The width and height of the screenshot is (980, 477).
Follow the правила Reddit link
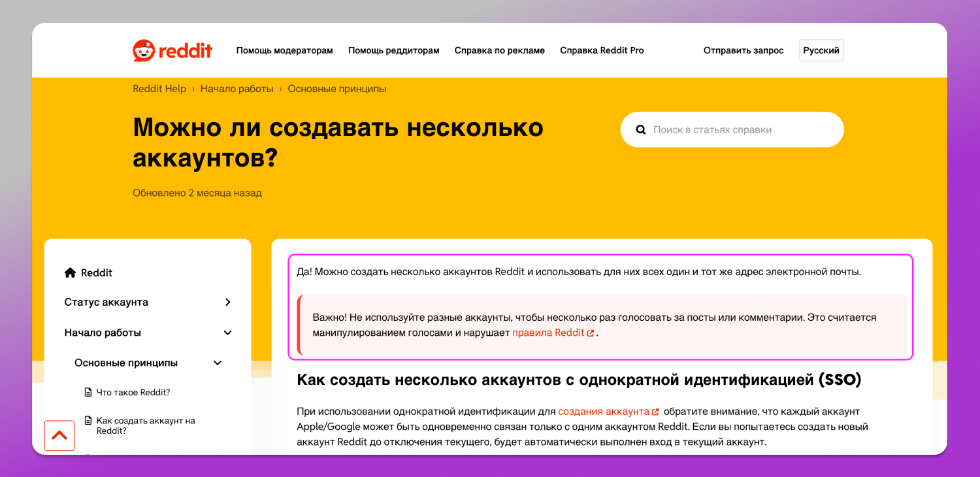pos(548,333)
